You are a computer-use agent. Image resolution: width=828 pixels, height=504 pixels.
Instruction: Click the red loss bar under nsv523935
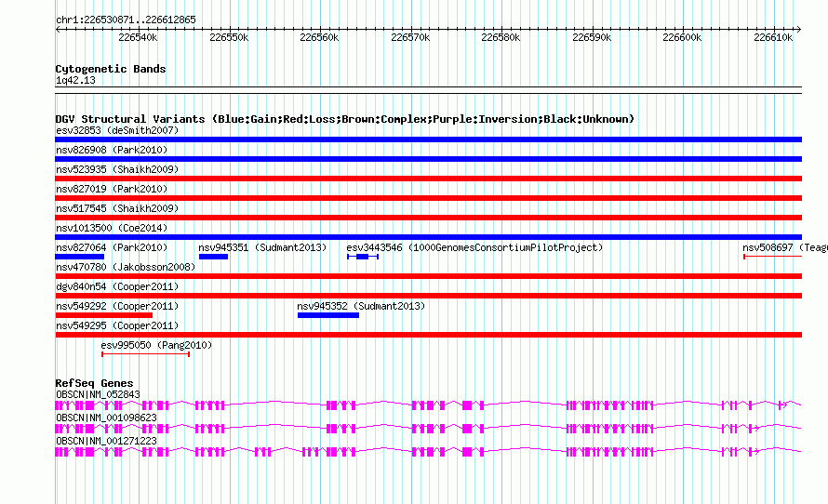coord(428,179)
